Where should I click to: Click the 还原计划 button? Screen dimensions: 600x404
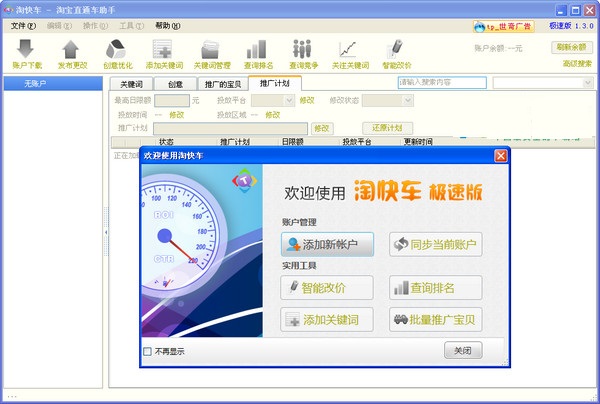387,128
